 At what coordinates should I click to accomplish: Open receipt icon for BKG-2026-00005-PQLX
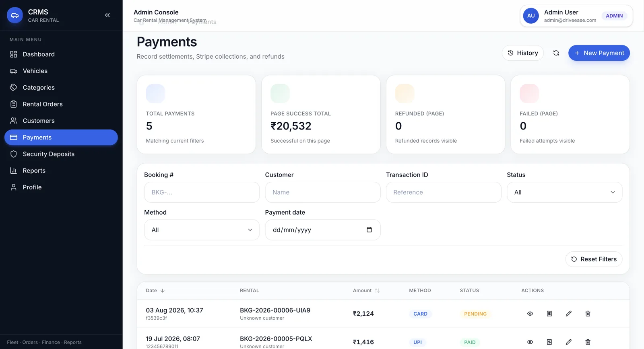pyautogui.click(x=549, y=342)
